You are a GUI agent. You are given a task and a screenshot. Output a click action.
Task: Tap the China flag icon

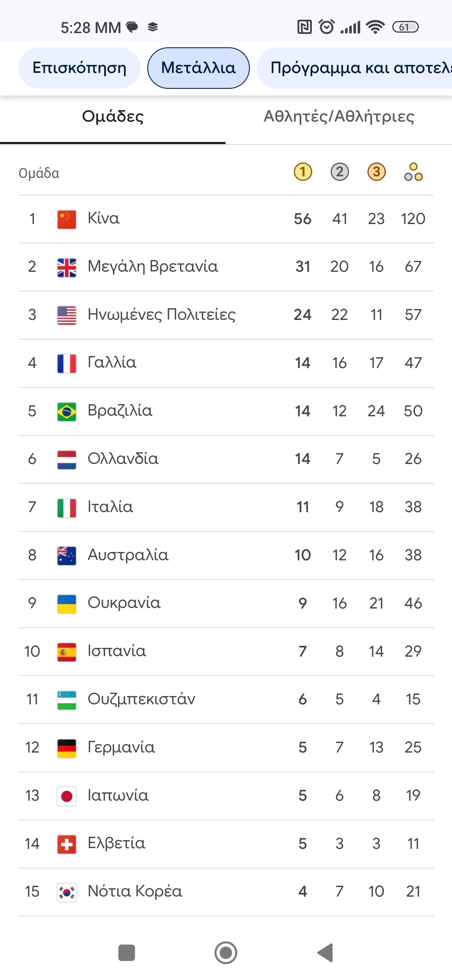click(67, 219)
